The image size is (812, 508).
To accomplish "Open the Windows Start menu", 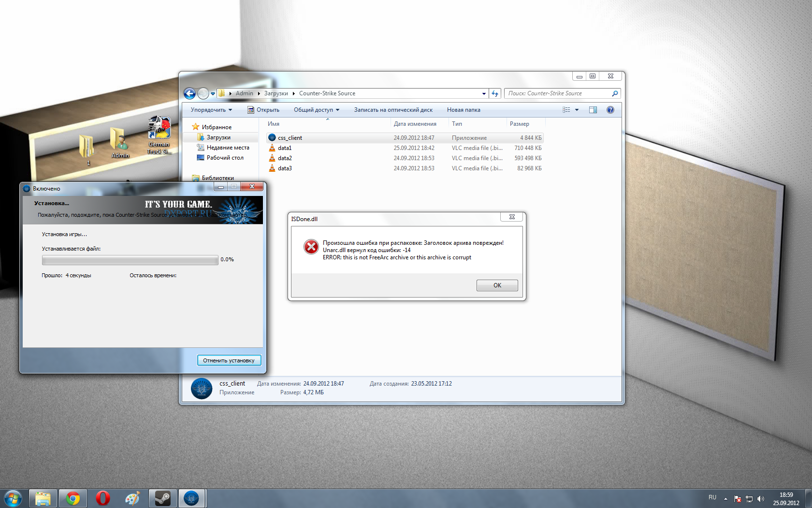I will click(13, 498).
